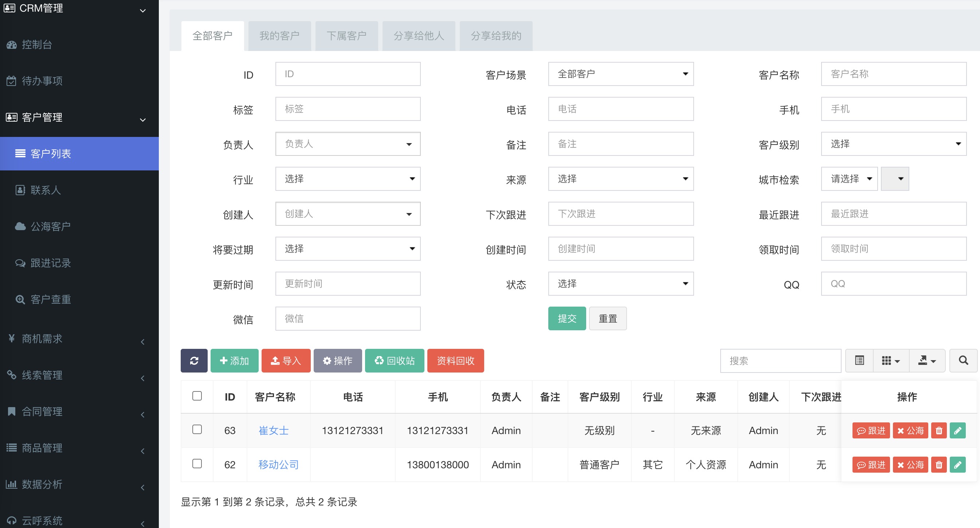This screenshot has height=528, width=980.
Task: Collapse the CRM管理 top menu
Action: (x=79, y=8)
